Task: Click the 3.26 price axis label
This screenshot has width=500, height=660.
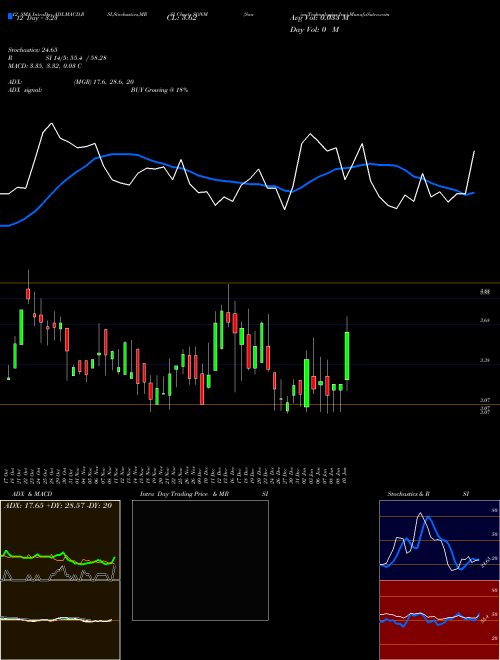Action: click(x=484, y=360)
